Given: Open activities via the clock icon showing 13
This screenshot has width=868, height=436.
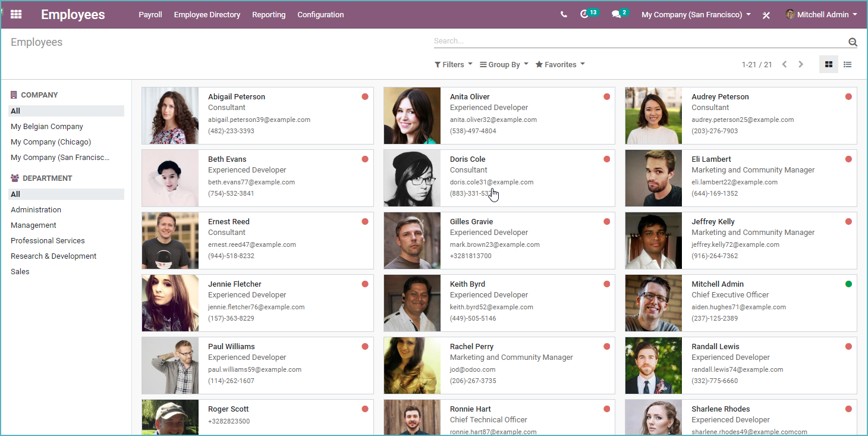Looking at the screenshot, I should (586, 14).
